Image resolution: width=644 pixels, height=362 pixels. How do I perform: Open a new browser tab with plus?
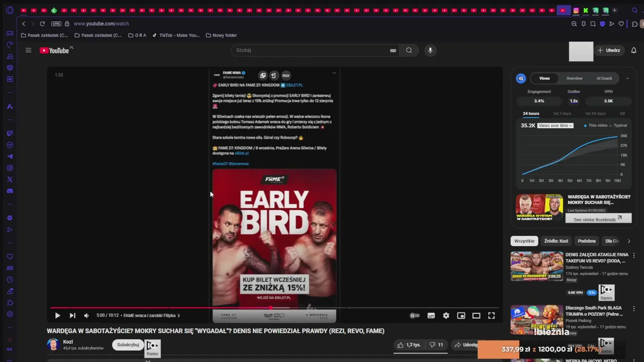(615, 11)
